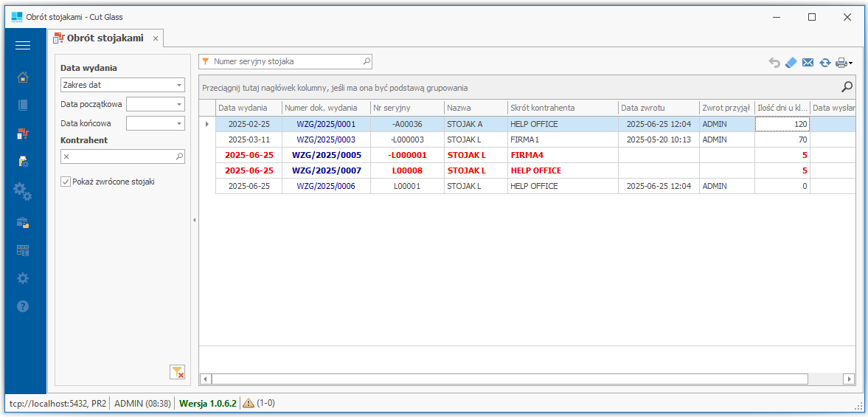
Task: Close the Obrót stojakami tab
Action: pyautogui.click(x=156, y=39)
